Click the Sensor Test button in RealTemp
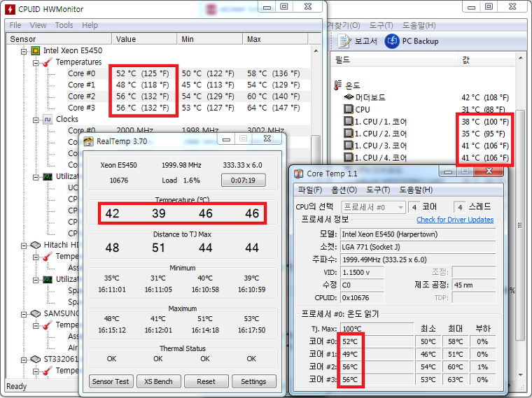 click(x=111, y=381)
